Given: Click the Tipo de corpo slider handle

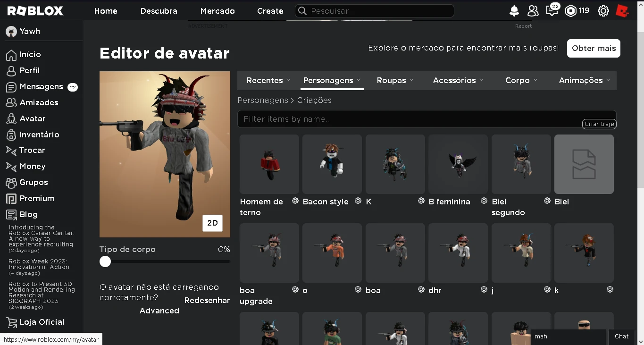Looking at the screenshot, I should pos(105,261).
